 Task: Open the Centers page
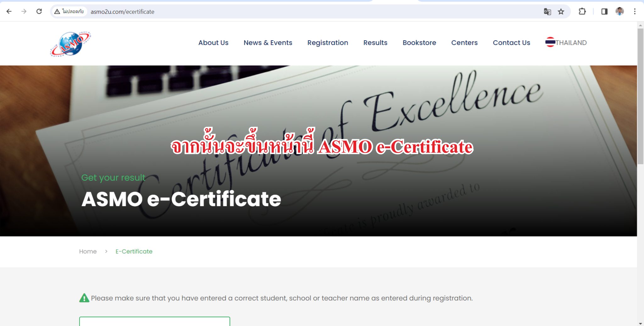coord(464,43)
